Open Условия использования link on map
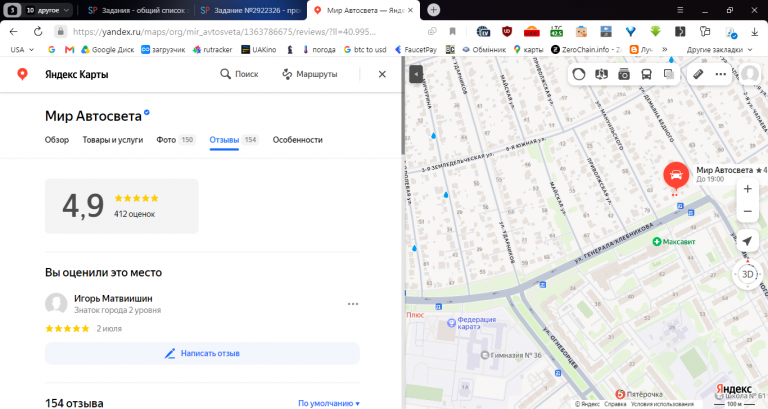Screen dimensions: 768x409 click(662, 404)
